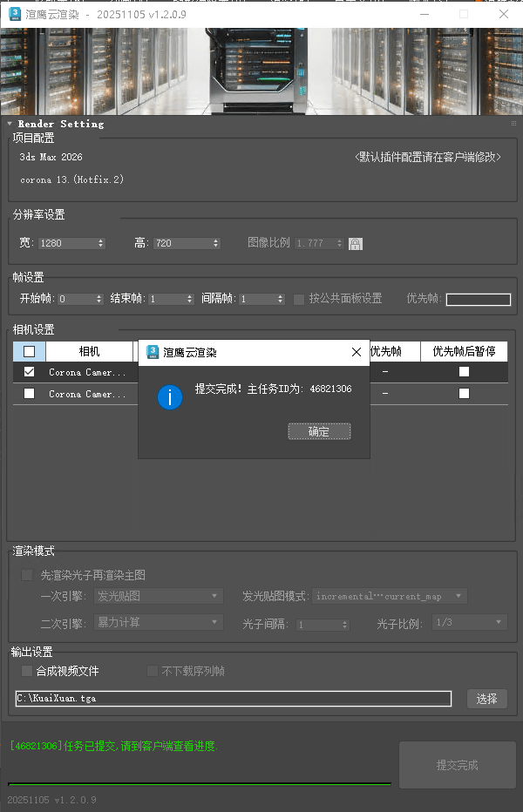The width and height of the screenshot is (523, 812).
Task: Click the green submission progress bar
Action: point(200,783)
